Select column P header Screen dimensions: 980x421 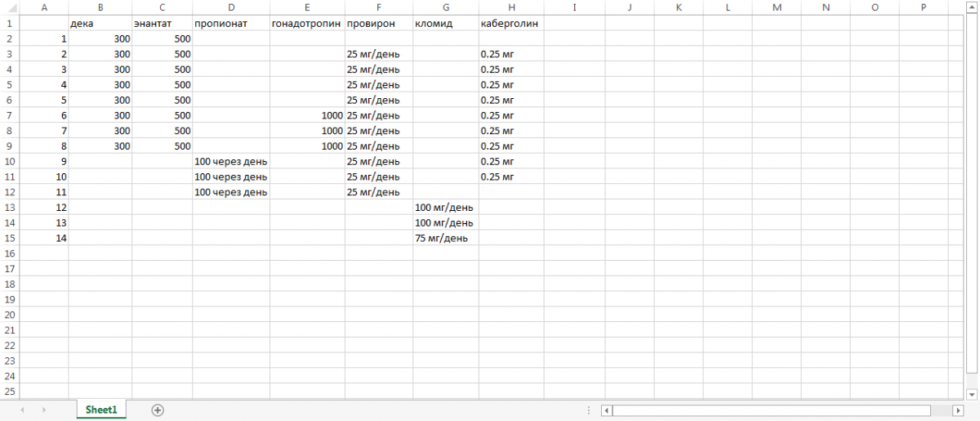pyautogui.click(x=923, y=7)
